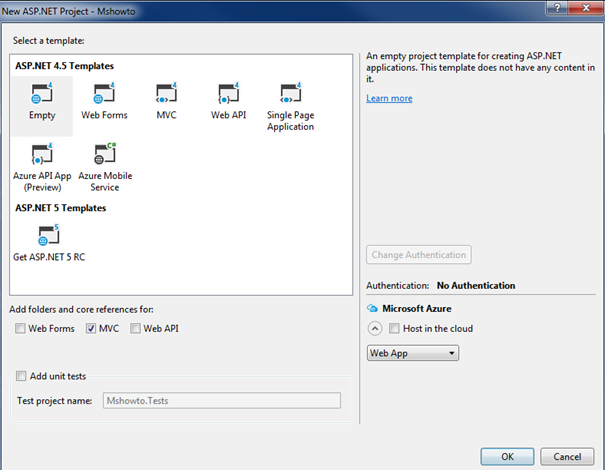Choose Single Page Application template icon
The height and width of the screenshot is (470, 605).
[x=291, y=93]
